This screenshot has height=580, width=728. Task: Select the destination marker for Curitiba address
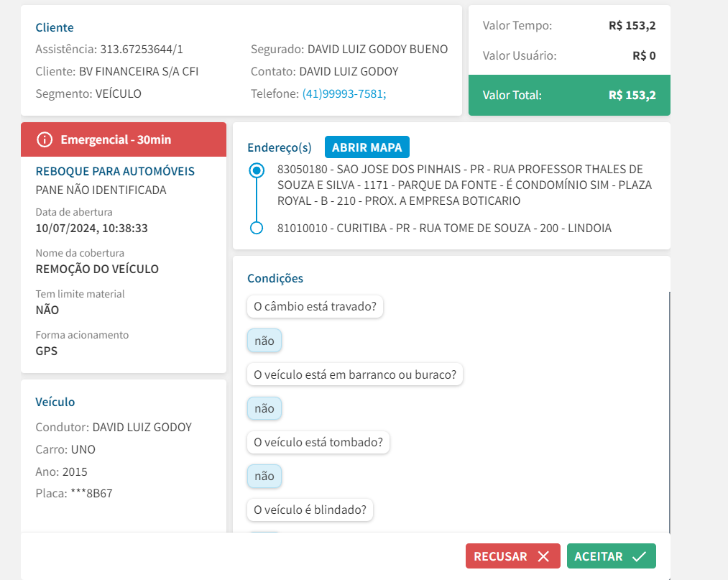pos(257,228)
